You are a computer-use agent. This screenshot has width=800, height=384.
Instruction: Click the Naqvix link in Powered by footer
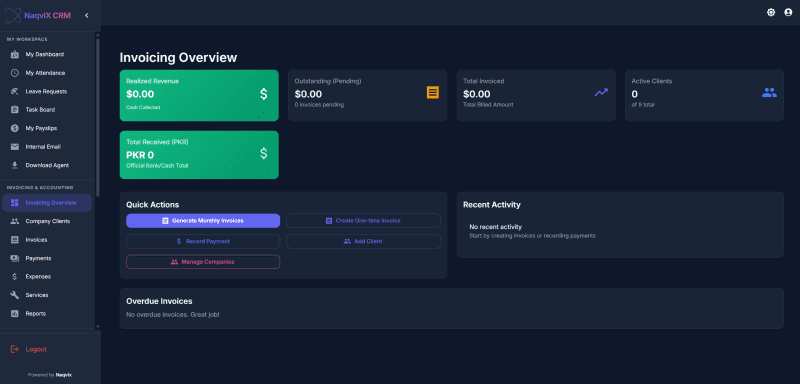64,375
